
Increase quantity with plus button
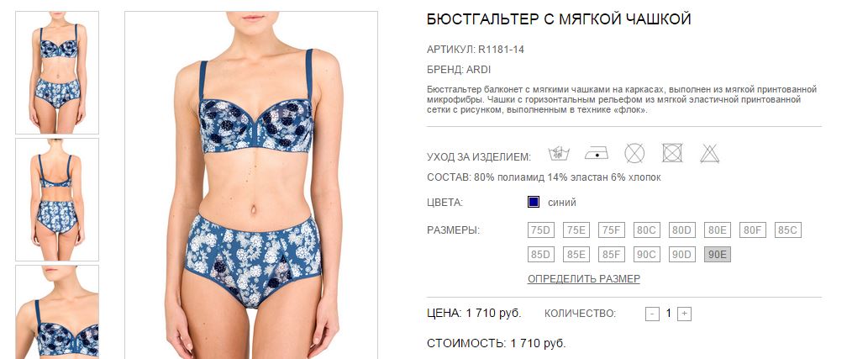(684, 314)
